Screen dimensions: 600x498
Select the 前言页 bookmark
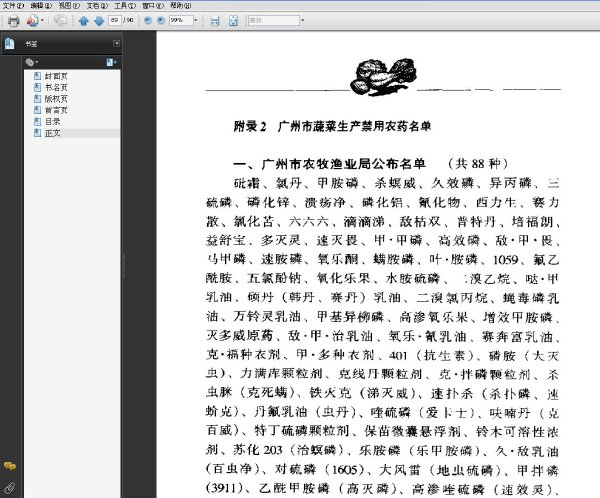point(56,110)
